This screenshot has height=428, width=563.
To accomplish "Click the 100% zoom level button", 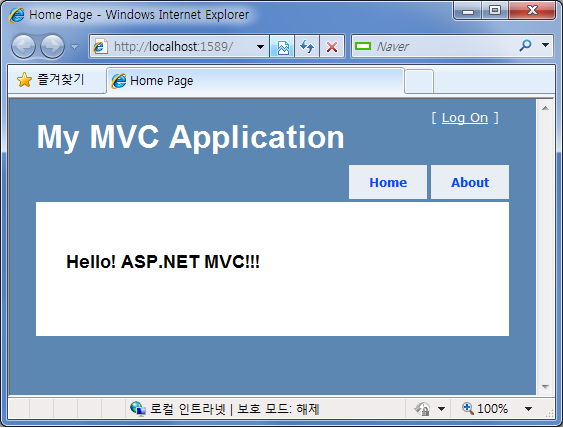I will coord(485,409).
